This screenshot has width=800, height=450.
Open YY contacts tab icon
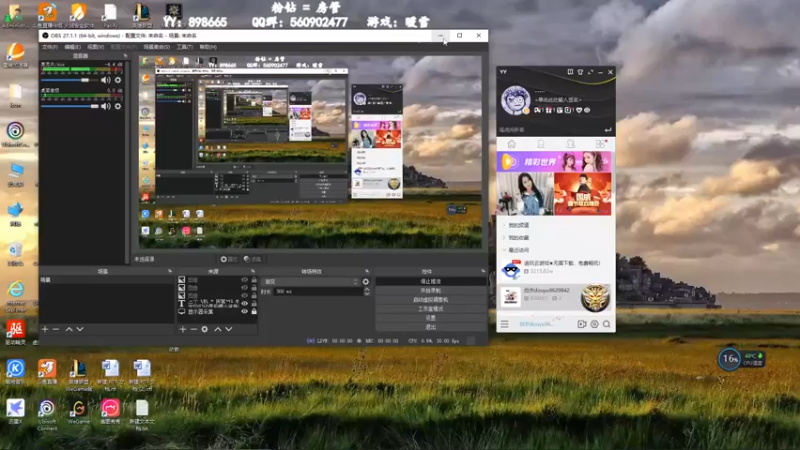(x=541, y=144)
